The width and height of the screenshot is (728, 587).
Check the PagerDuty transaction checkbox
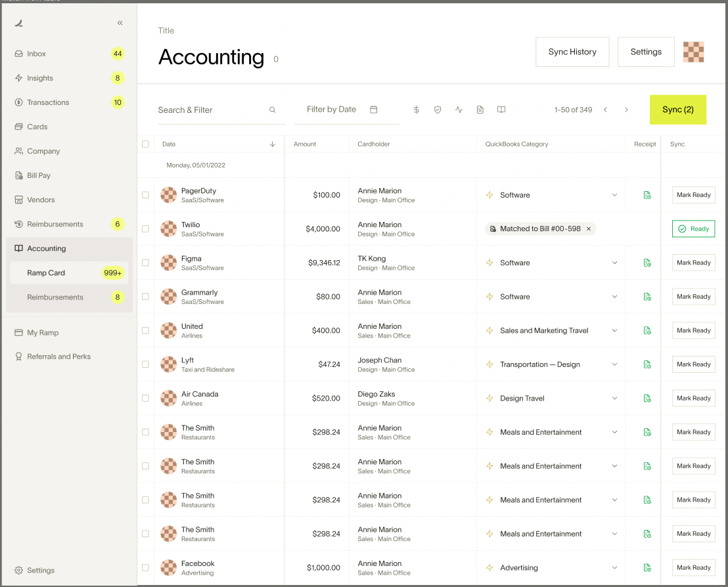(145, 195)
